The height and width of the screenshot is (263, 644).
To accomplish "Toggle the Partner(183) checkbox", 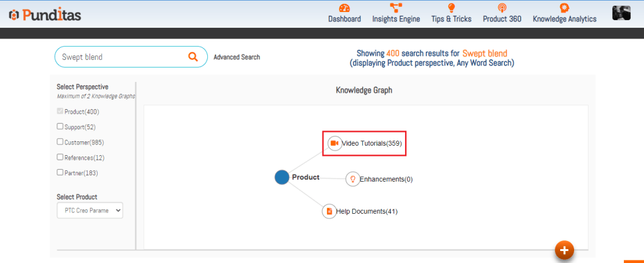I will tap(60, 172).
